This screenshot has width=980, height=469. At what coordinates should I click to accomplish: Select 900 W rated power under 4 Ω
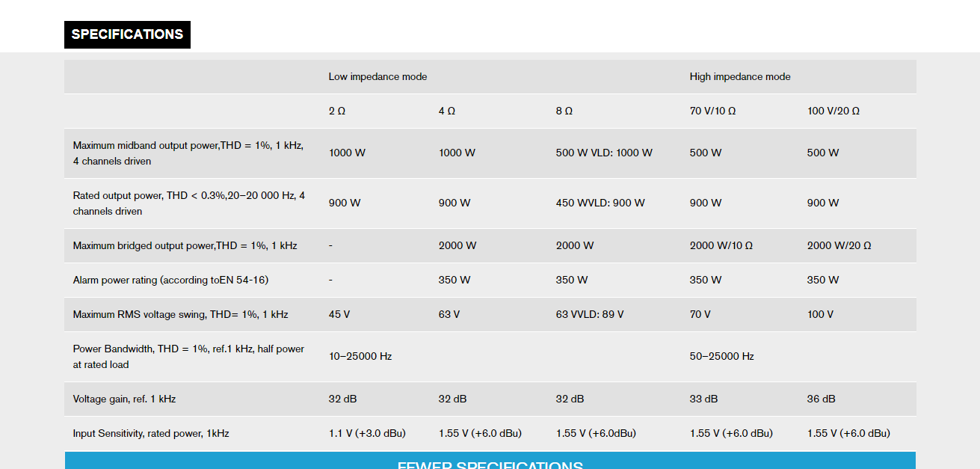point(454,203)
